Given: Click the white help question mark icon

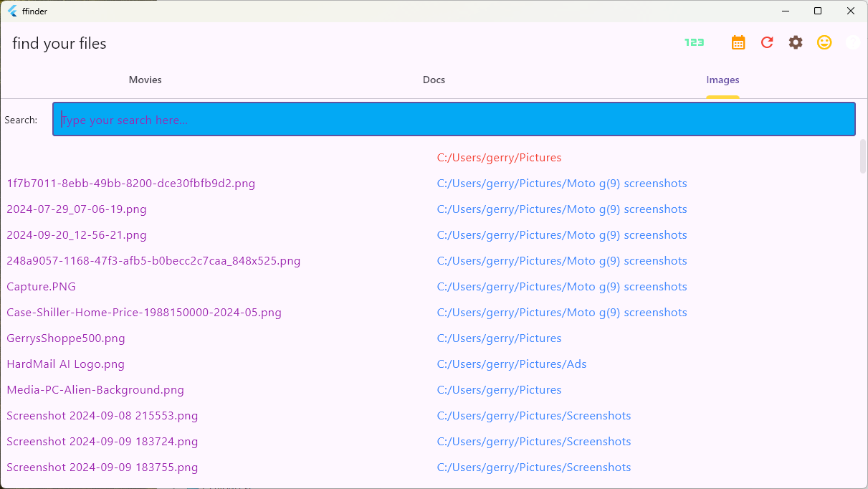Looking at the screenshot, I should tap(852, 42).
